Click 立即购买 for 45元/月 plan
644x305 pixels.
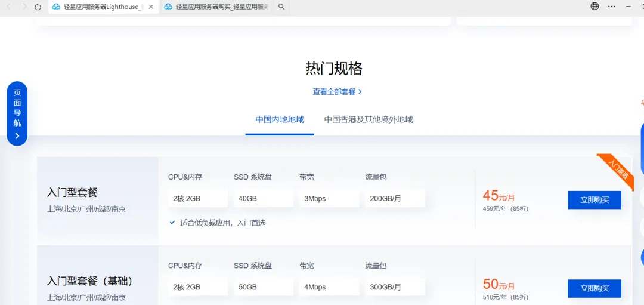pyautogui.click(x=595, y=200)
